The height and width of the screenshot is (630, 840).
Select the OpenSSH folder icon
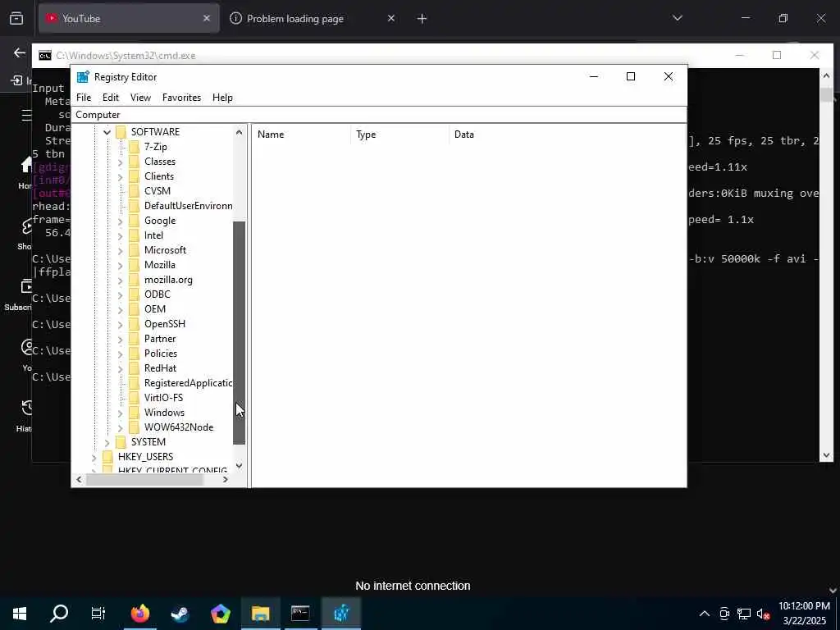tap(134, 324)
